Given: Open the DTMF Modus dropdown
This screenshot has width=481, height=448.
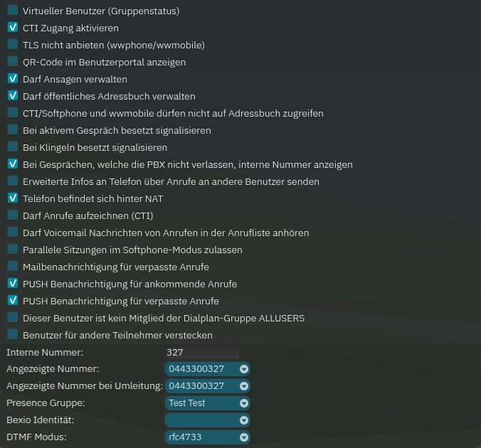Looking at the screenshot, I should [207, 437].
